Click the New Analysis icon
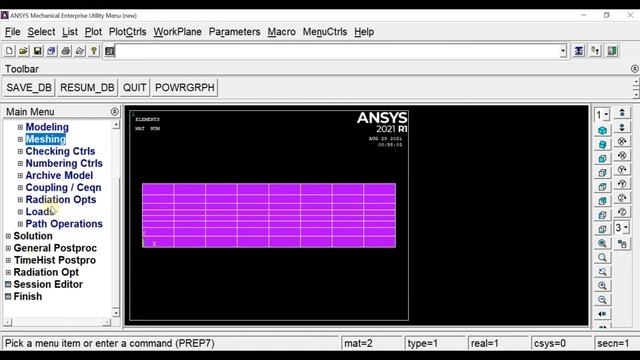The height and width of the screenshot is (360, 640). tap(9, 51)
